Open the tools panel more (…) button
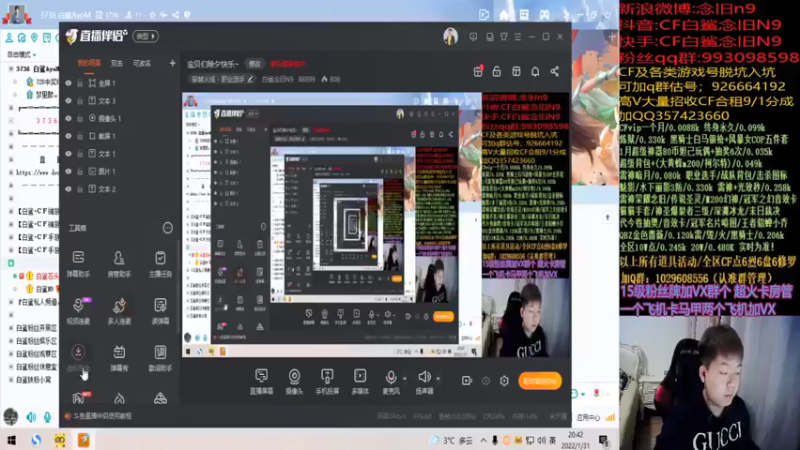The width and height of the screenshot is (800, 450). [x=167, y=228]
